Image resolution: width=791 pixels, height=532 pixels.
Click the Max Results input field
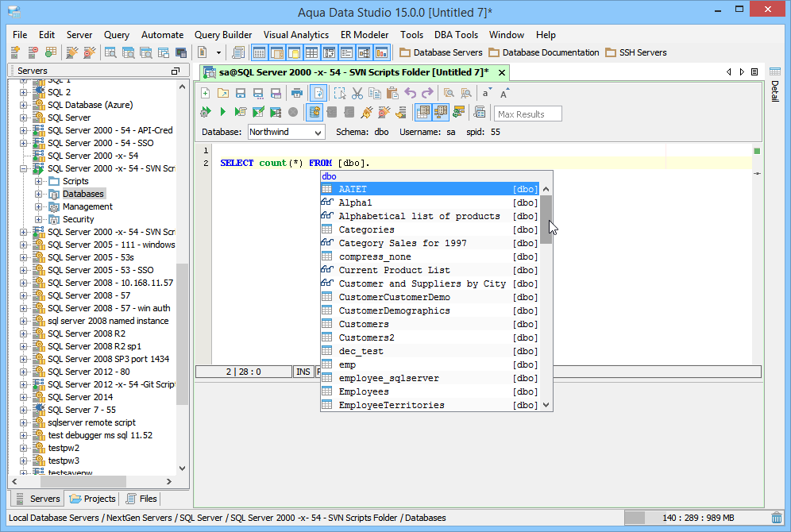pos(528,114)
